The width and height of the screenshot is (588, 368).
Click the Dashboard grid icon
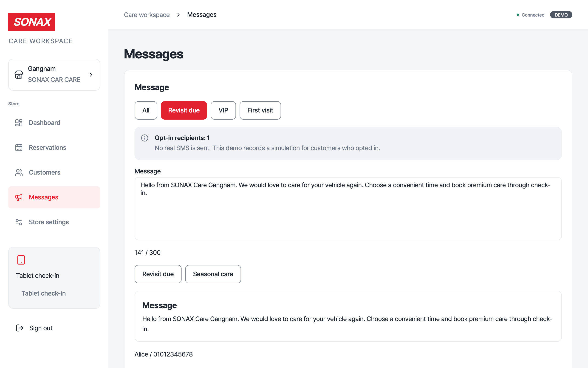(19, 123)
